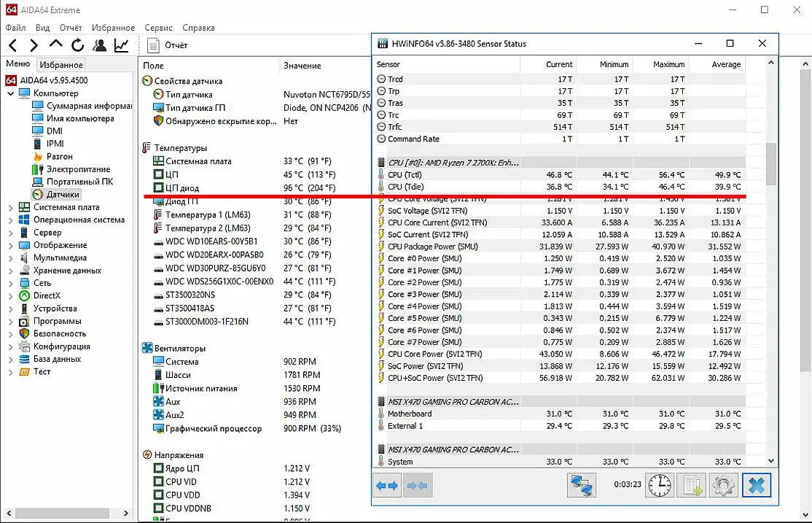Select the CPU (Tctl) sensor row
The height and width of the screenshot is (523, 812).
click(x=559, y=174)
